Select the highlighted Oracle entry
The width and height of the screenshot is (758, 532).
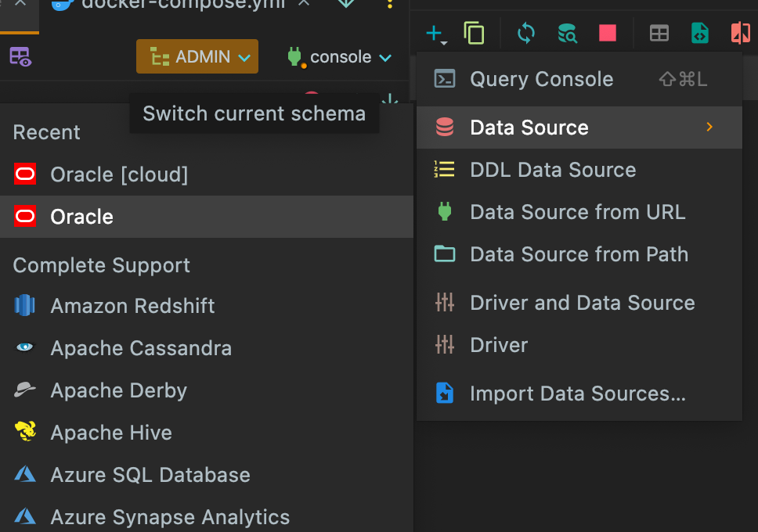coord(207,217)
